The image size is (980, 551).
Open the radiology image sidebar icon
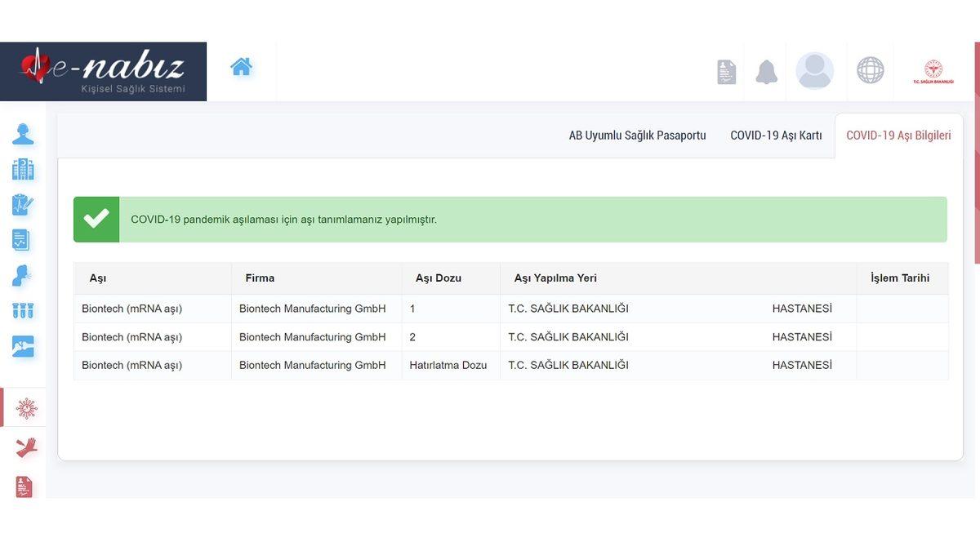pyautogui.click(x=23, y=346)
